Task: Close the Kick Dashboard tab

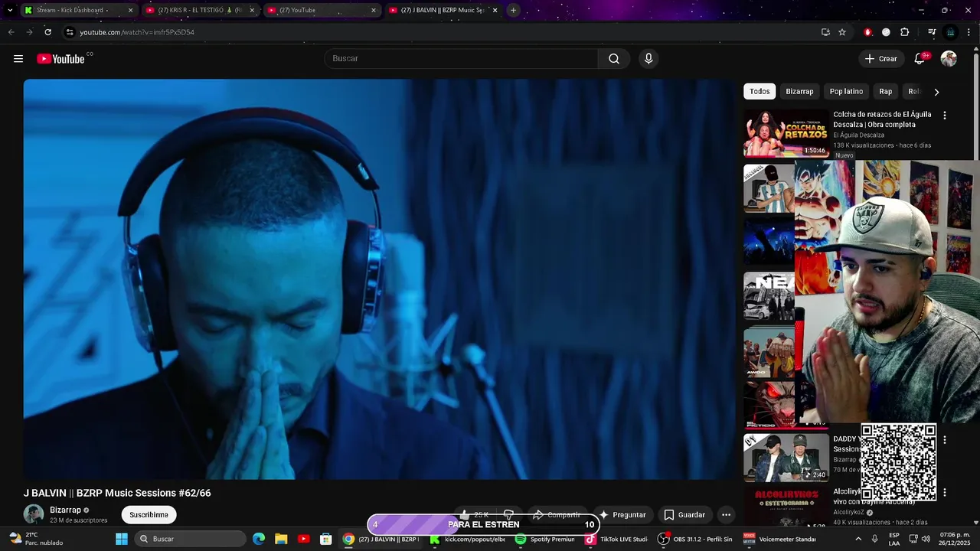Action: [130, 10]
